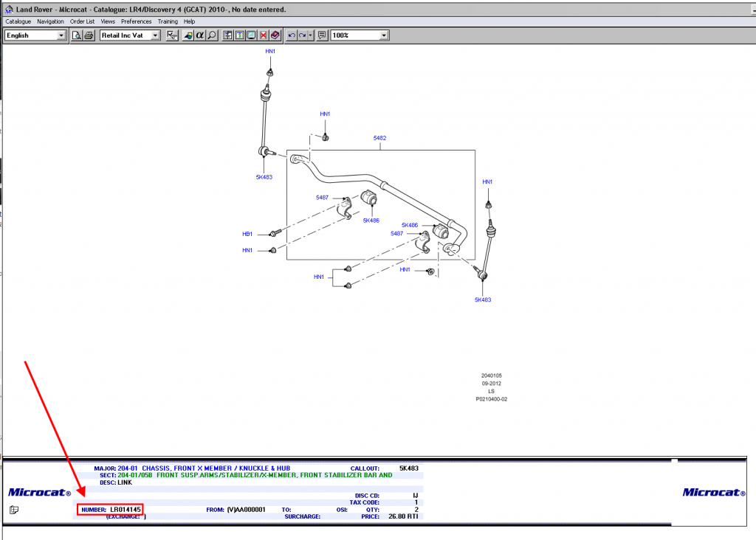756x540 pixels.
Task: Click the small icon below the left Microcat logo
Action: [x=14, y=510]
